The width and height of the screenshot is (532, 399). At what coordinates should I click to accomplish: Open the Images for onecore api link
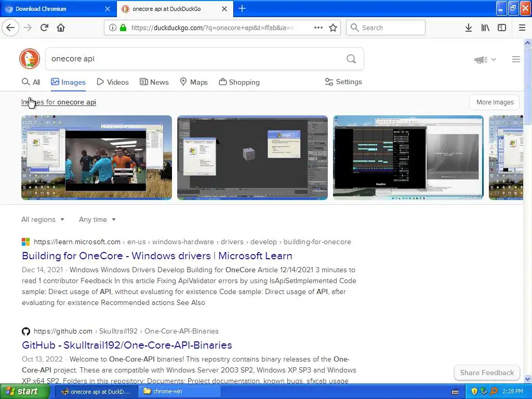pyautogui.click(x=59, y=102)
